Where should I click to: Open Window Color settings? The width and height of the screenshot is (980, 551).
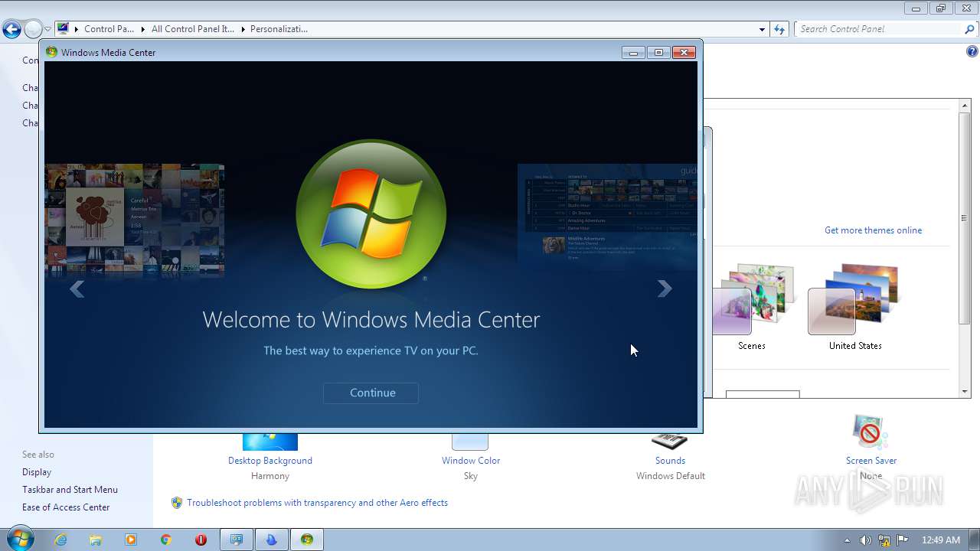click(471, 461)
